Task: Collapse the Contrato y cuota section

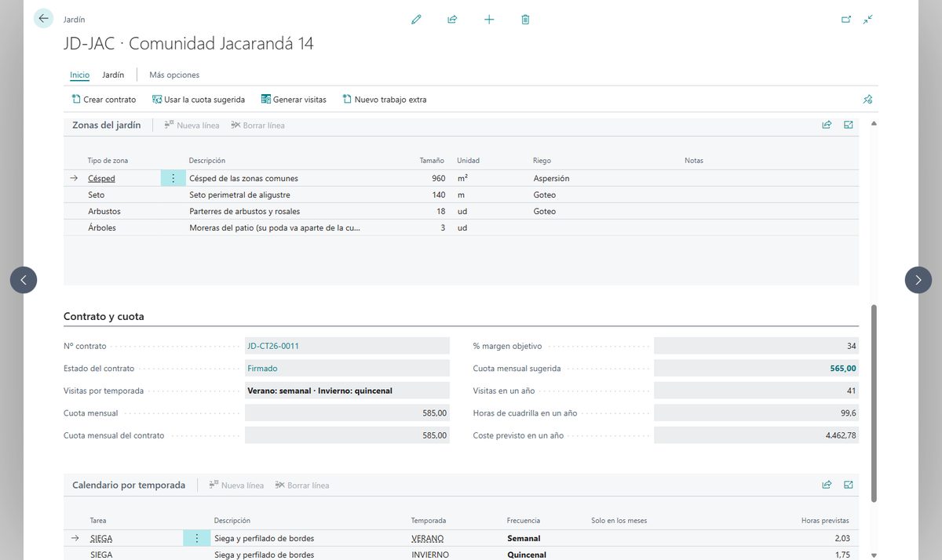Action: point(104,317)
